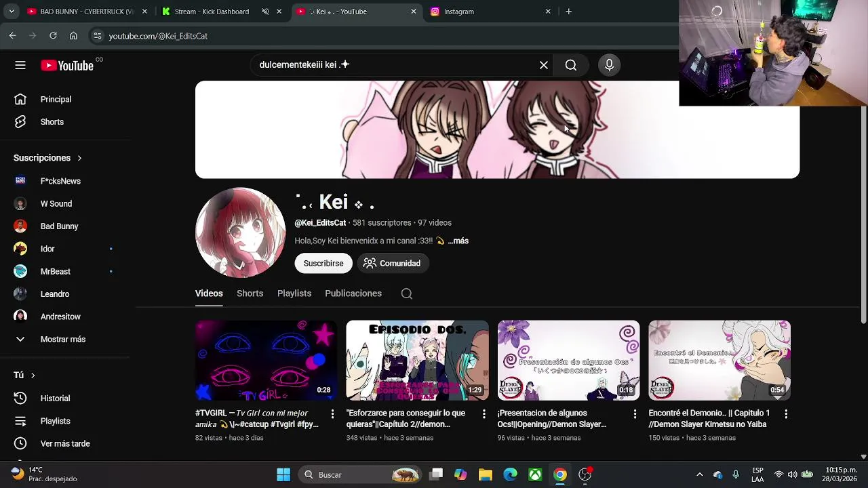The image size is (868, 488).
Task: Open the weather widget showing 14°C
Action: 44,474
